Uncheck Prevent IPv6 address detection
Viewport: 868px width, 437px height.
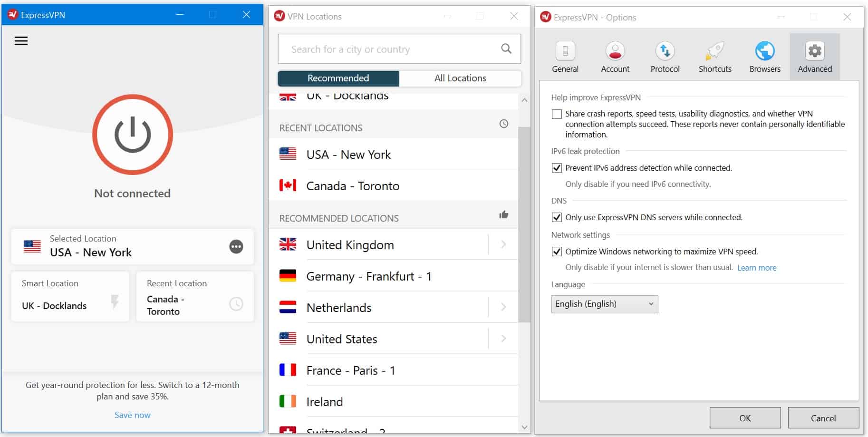[557, 168]
